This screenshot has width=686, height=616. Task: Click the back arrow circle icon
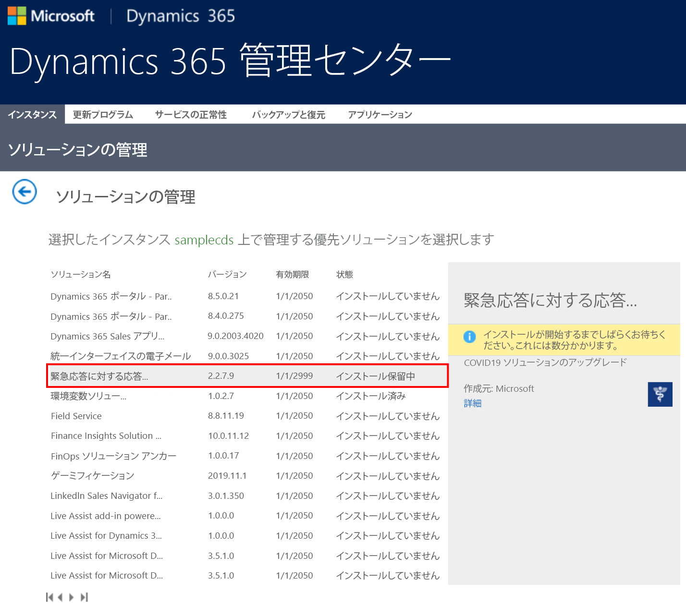click(x=24, y=192)
